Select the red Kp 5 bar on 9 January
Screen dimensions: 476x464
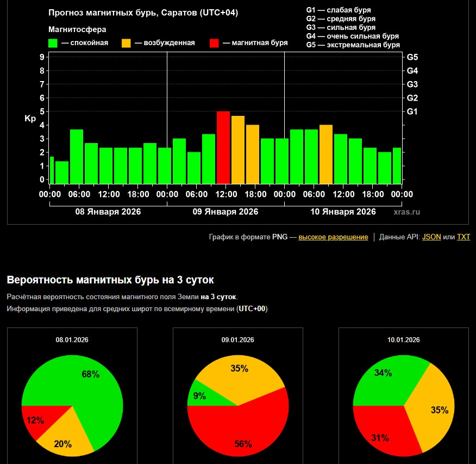[223, 147]
